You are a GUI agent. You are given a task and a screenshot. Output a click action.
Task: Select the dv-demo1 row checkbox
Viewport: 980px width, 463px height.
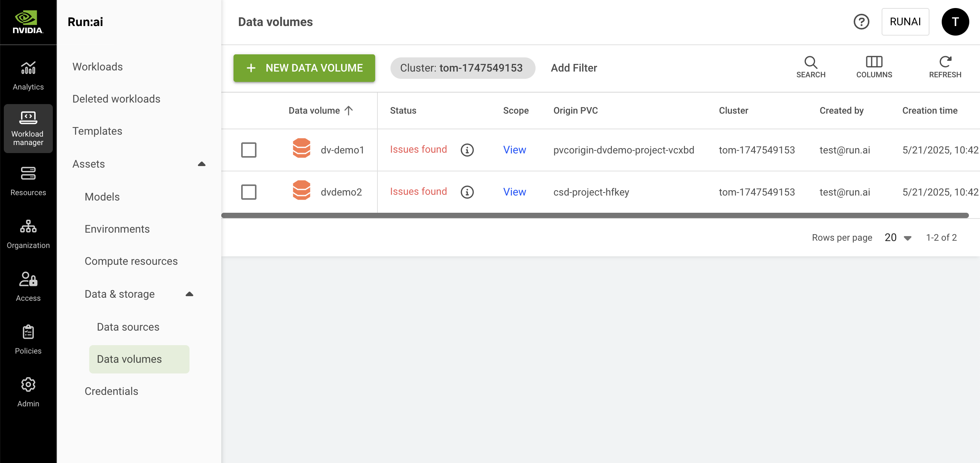(249, 150)
